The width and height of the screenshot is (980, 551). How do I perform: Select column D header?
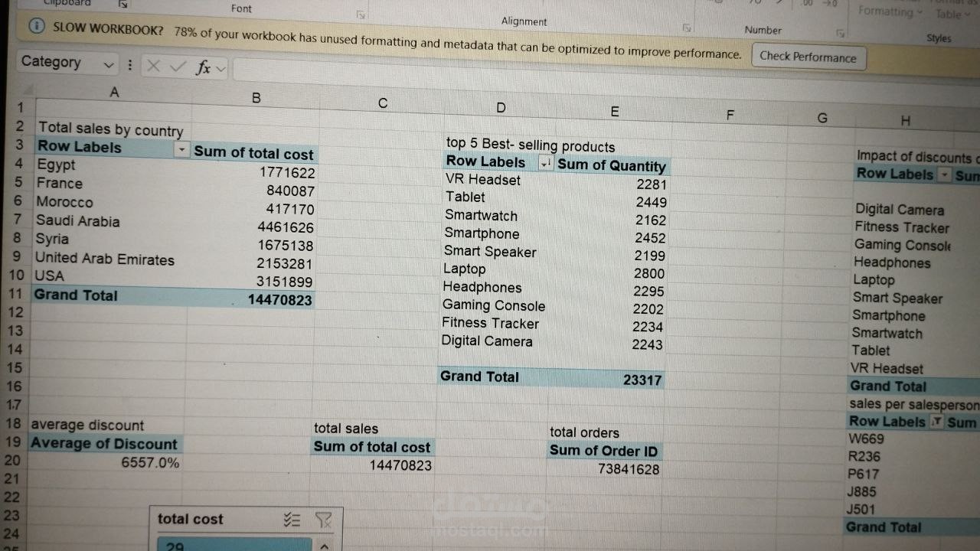coord(501,107)
